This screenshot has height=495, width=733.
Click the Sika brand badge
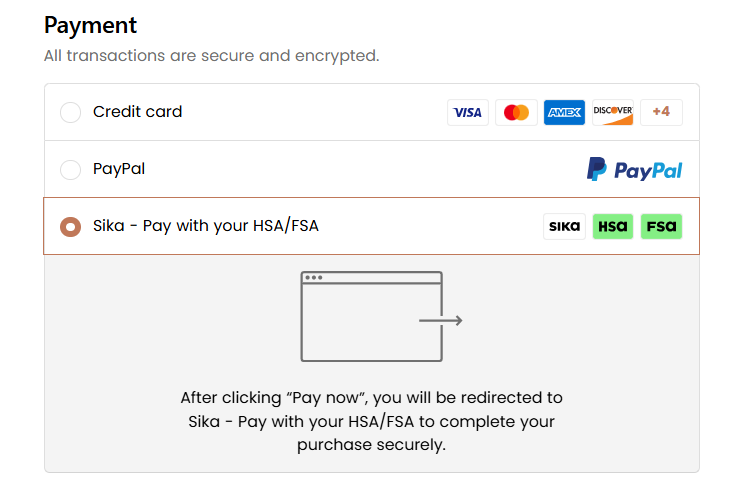click(564, 226)
